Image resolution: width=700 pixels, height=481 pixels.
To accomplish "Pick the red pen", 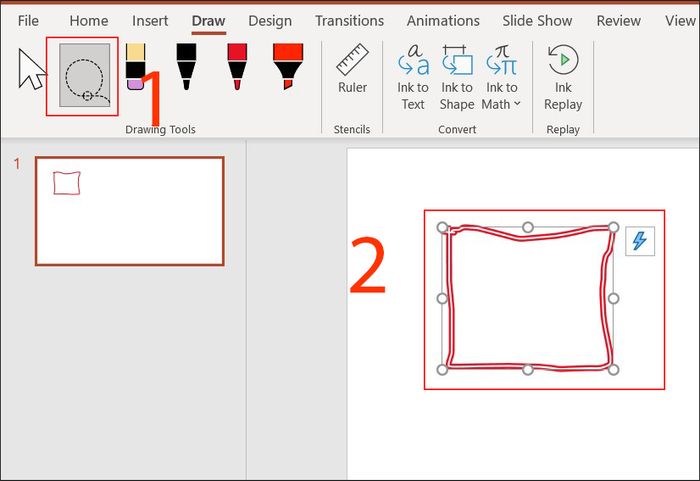I will [237, 67].
